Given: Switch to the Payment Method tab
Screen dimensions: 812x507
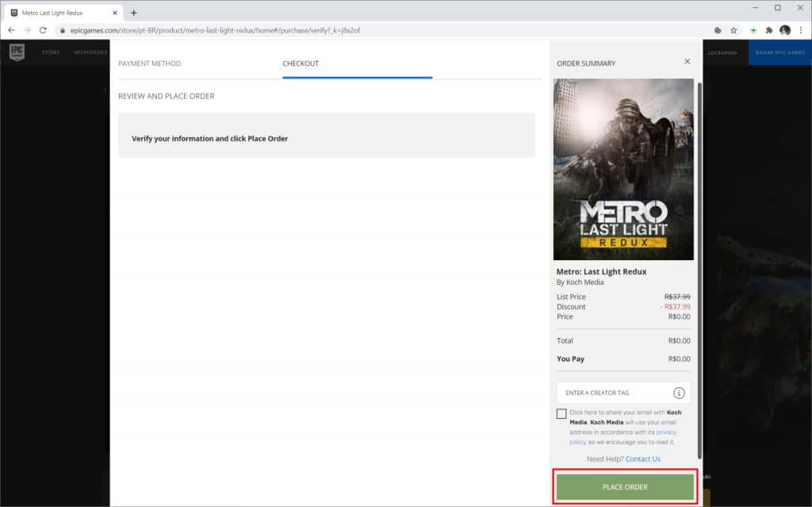Looking at the screenshot, I should point(150,63).
